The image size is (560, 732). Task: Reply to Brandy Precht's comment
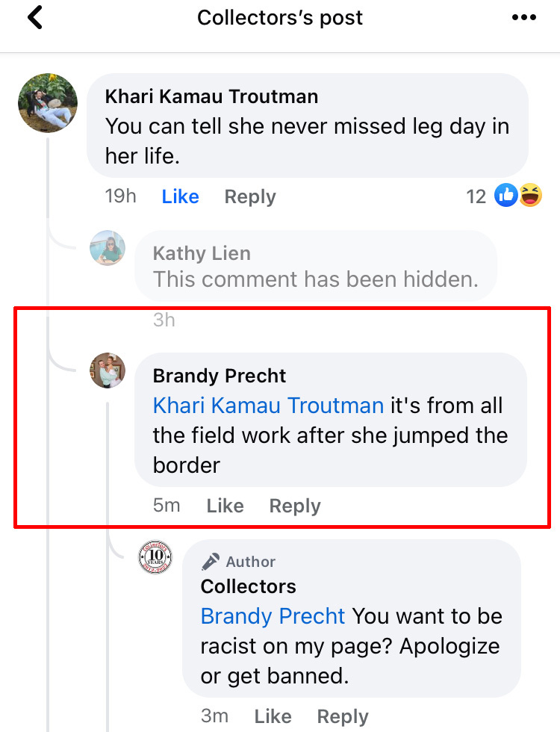pos(294,506)
